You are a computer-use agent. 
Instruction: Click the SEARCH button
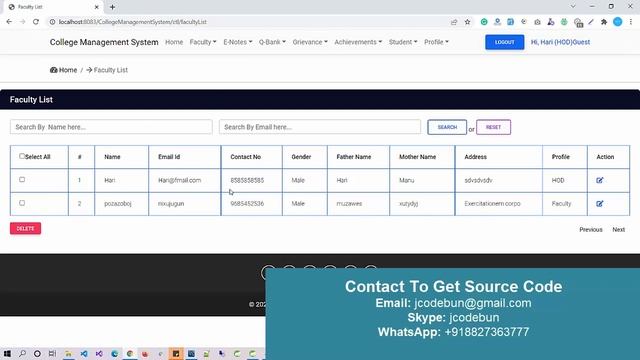pos(447,127)
